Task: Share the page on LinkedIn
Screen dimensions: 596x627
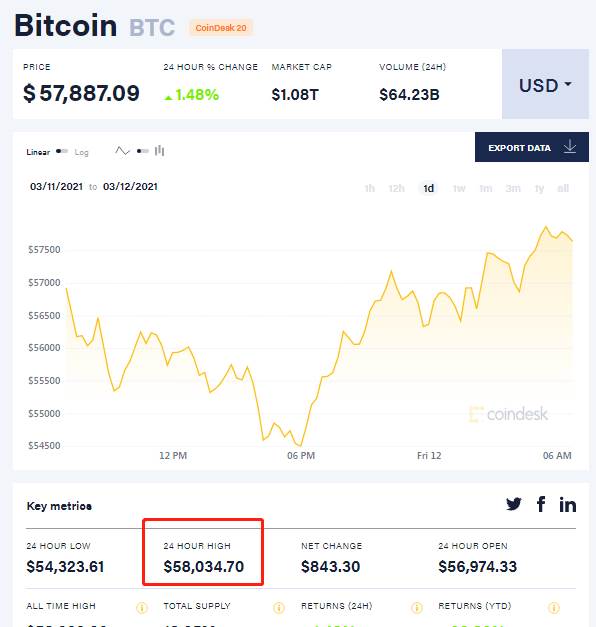Action: pyautogui.click(x=568, y=505)
